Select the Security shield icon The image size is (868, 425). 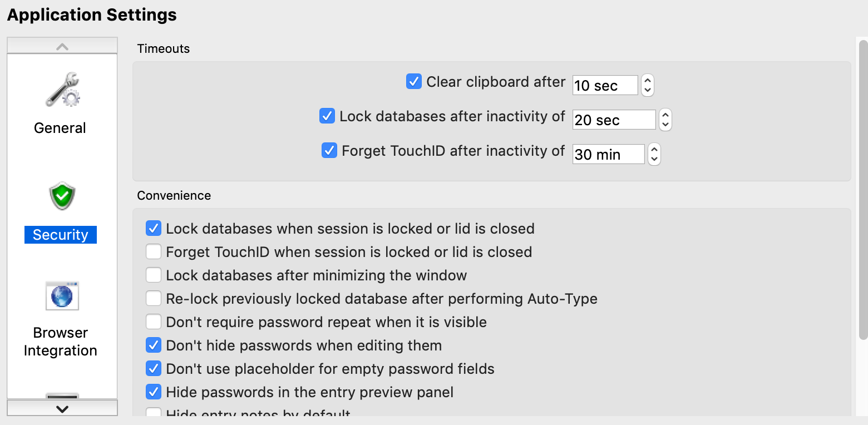tap(61, 195)
